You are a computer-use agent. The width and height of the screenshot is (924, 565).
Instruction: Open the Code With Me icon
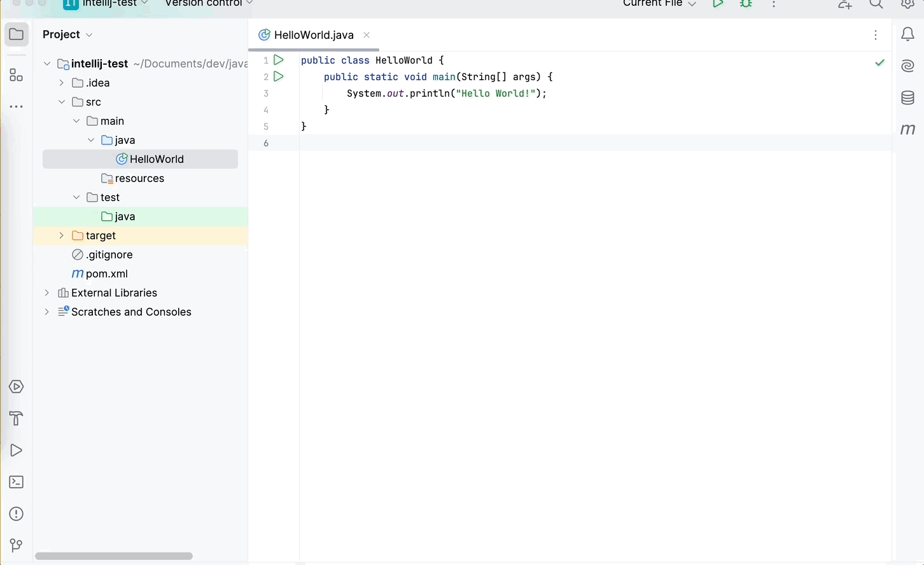coord(844,4)
